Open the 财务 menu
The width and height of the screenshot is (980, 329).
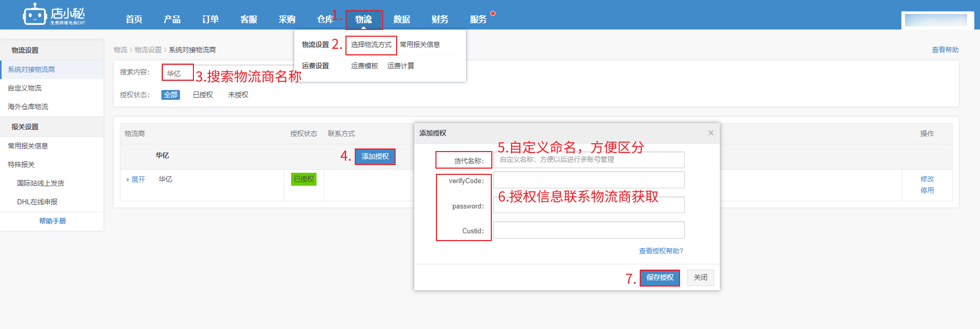[x=440, y=19]
